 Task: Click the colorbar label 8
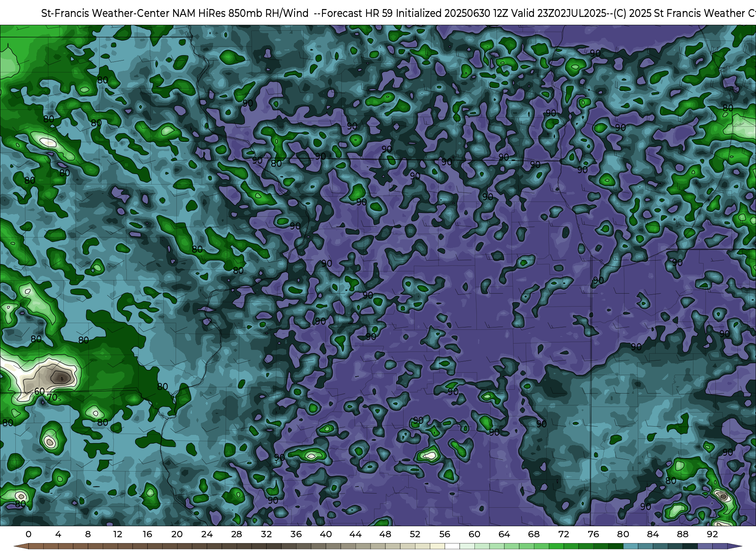(x=88, y=534)
